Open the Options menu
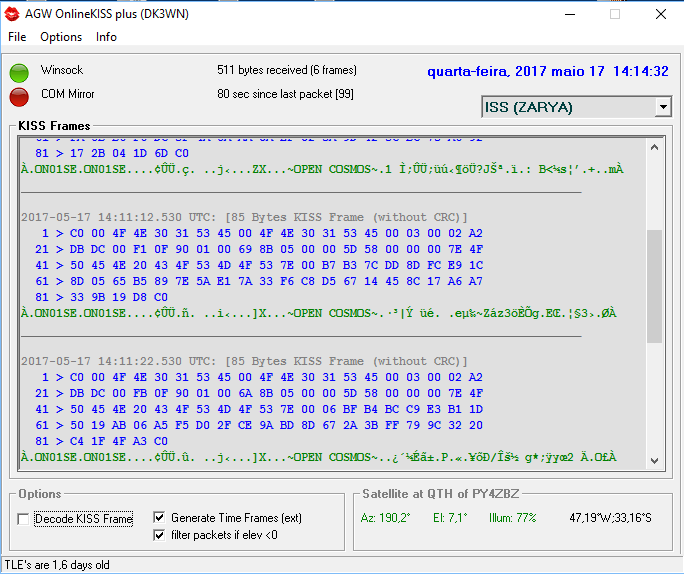Viewport: 684px width, 574px height. coord(61,37)
